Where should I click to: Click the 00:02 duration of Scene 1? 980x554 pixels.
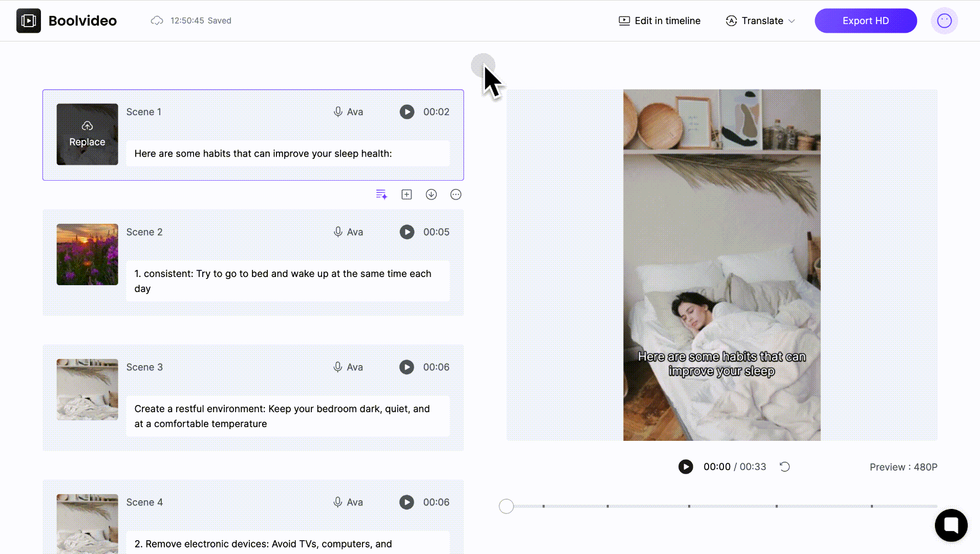point(436,112)
